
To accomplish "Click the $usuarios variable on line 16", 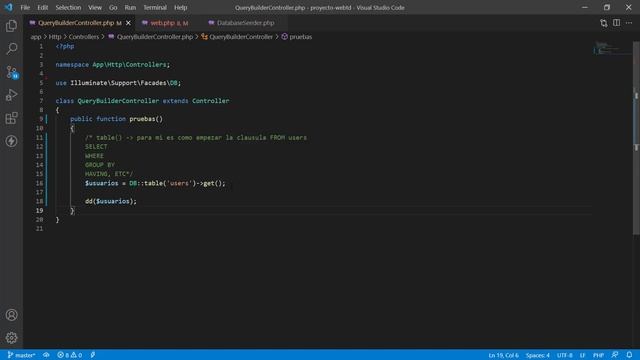I will coord(102,183).
